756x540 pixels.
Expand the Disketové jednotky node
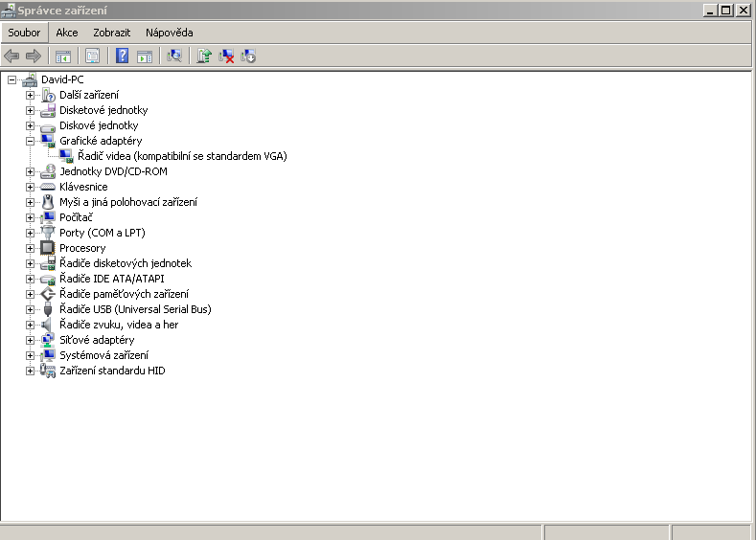[x=30, y=110]
